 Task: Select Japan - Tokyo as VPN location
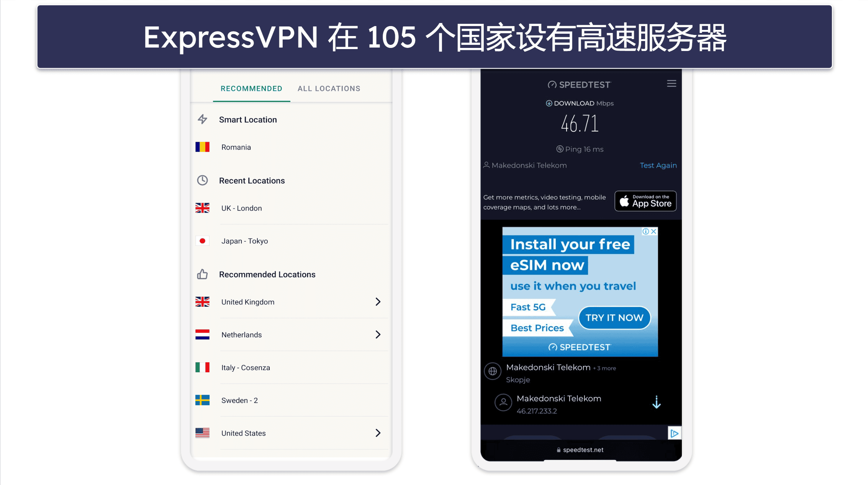292,240
